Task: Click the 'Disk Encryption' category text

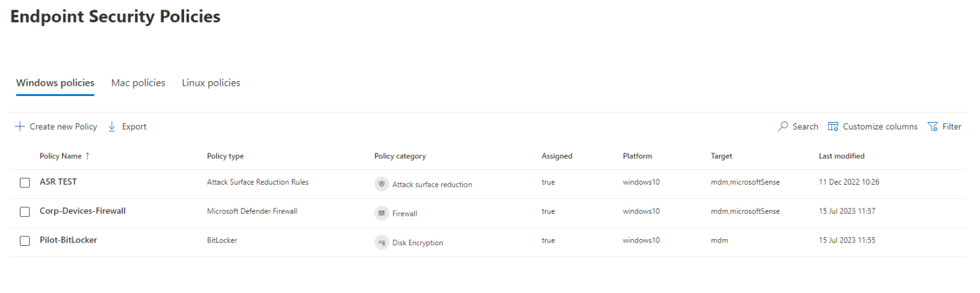Action: coord(418,243)
